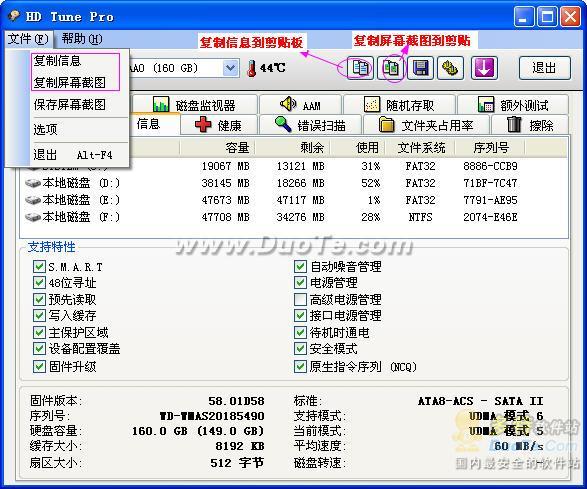This screenshot has width=587, height=489.
Task: Select 选项 in the file menu
Action: (45, 129)
